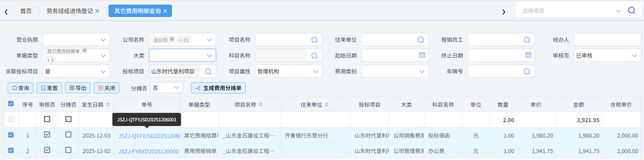Toggle select-all checkbox in table header
Image resolution: width=644 pixels, height=160 pixels.
pos(11,104)
